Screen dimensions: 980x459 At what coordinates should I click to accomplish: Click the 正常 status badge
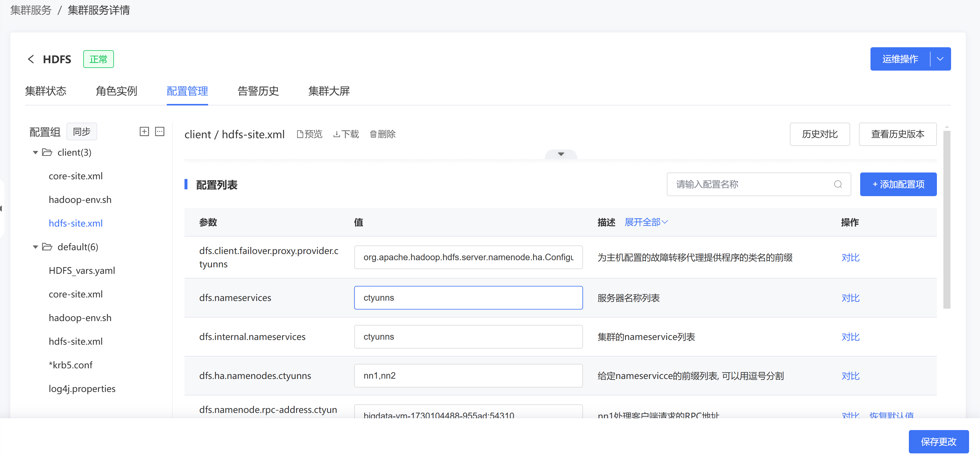tap(98, 59)
